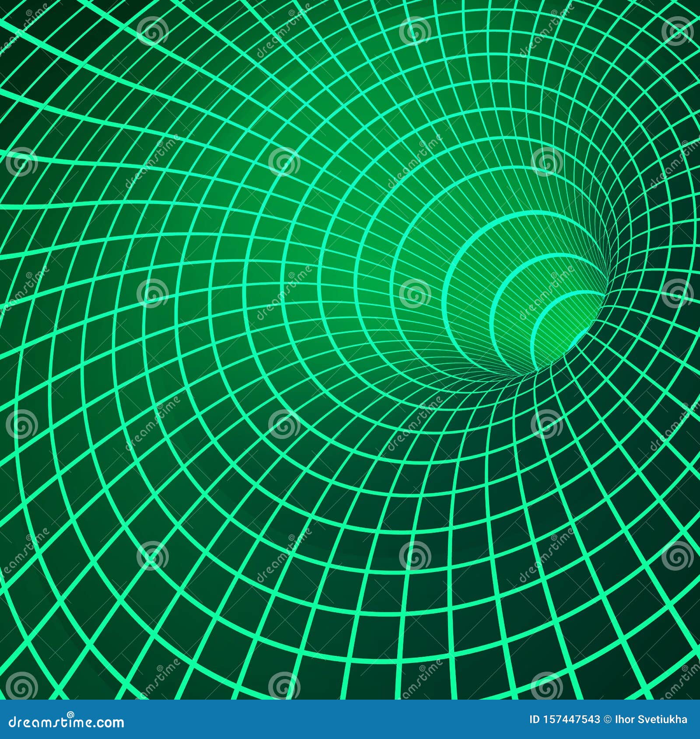Open dreamstime.com from the footer bar
This screenshot has width=700, height=739.
66,722
